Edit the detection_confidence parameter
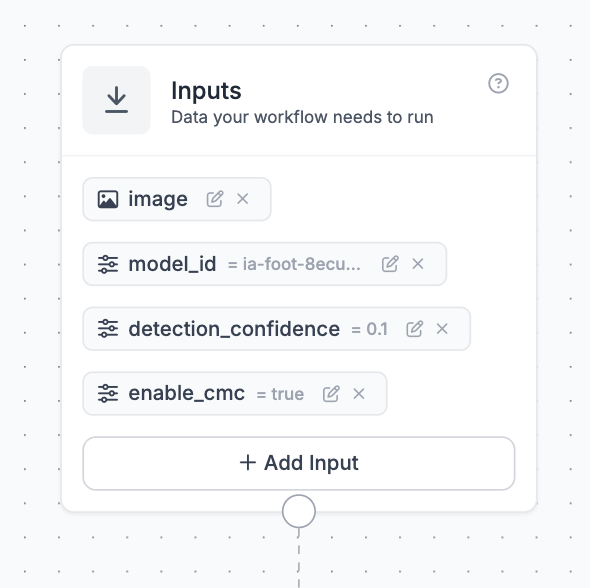This screenshot has height=588, width=590. tap(415, 329)
